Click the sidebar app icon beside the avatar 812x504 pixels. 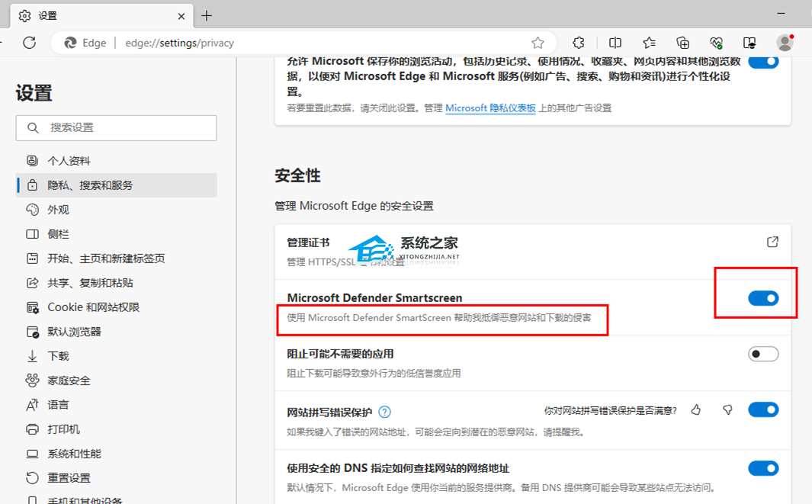tap(749, 43)
